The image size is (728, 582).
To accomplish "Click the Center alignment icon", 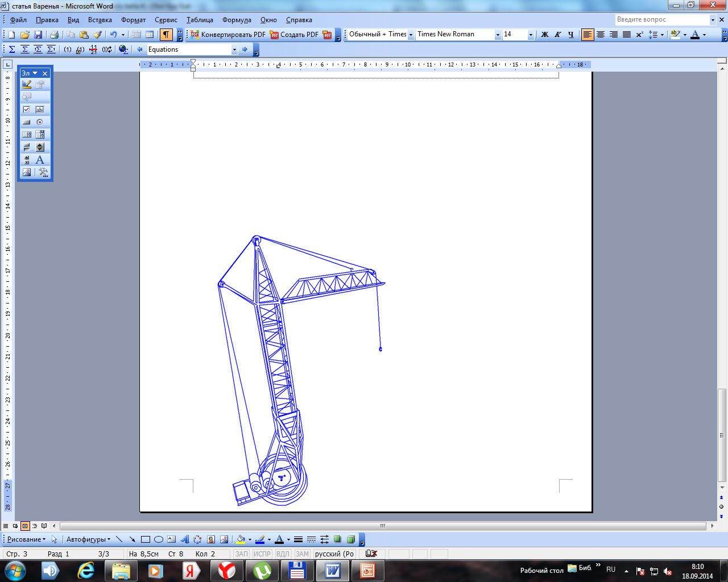I will tap(600, 35).
